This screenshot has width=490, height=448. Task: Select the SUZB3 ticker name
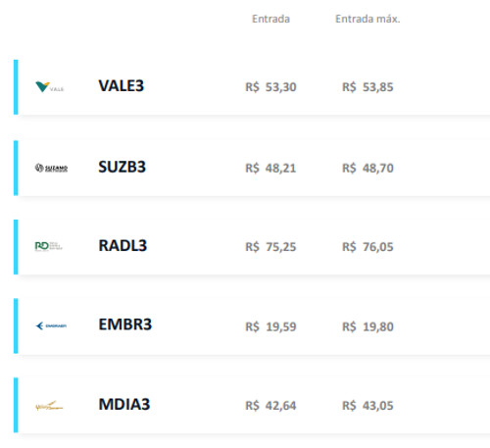pos(122,167)
